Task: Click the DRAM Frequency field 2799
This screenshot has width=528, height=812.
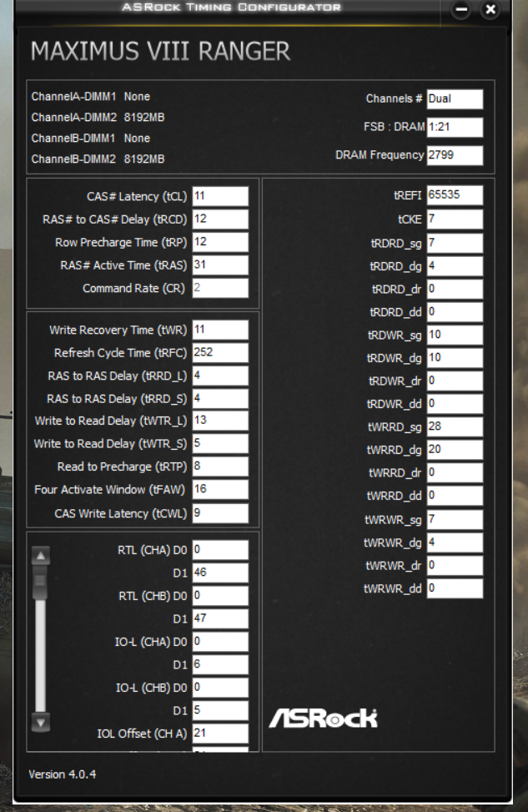Action: [455, 155]
